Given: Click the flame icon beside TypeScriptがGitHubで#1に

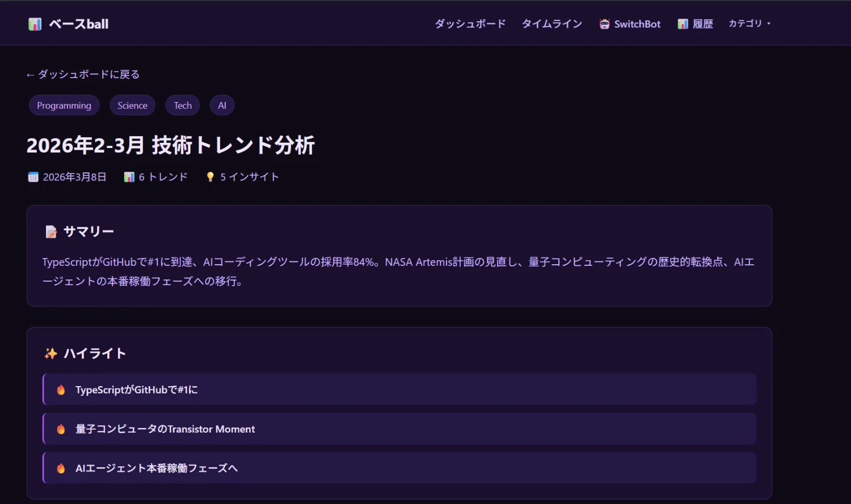Looking at the screenshot, I should [x=61, y=390].
